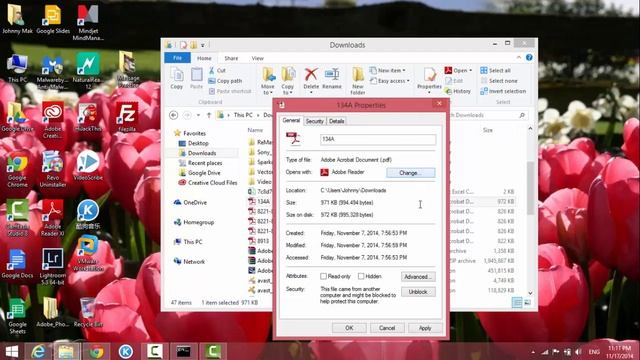Click the Apply button
This screenshot has height=360, width=640.
[x=425, y=328]
